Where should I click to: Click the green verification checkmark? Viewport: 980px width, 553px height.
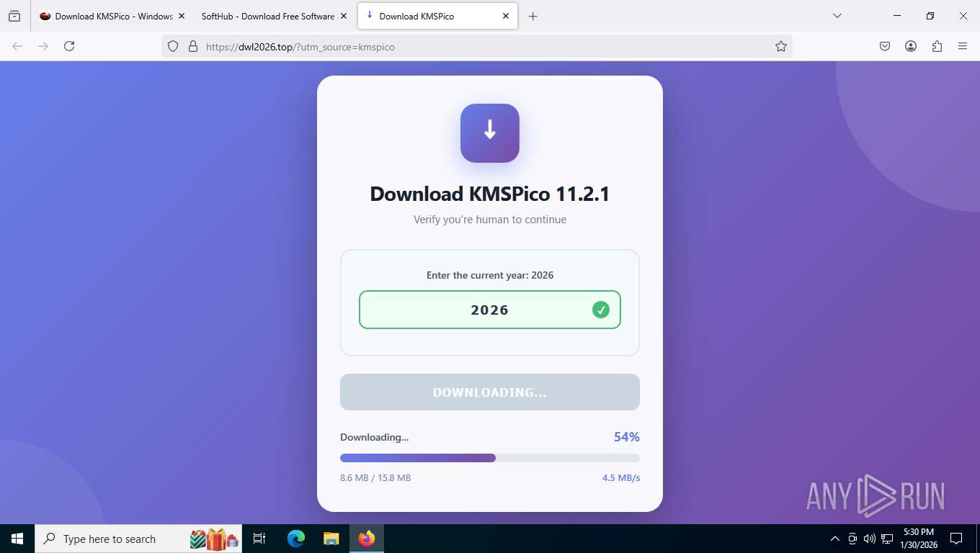tap(601, 310)
